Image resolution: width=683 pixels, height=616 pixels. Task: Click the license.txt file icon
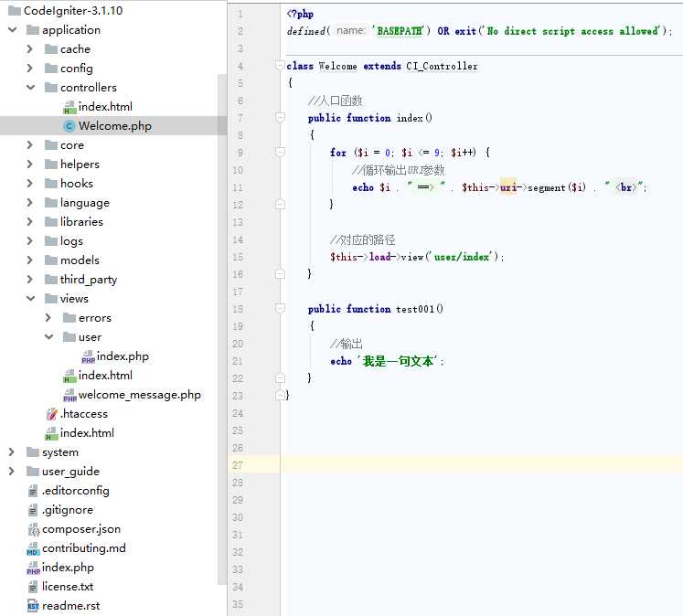coord(33,587)
